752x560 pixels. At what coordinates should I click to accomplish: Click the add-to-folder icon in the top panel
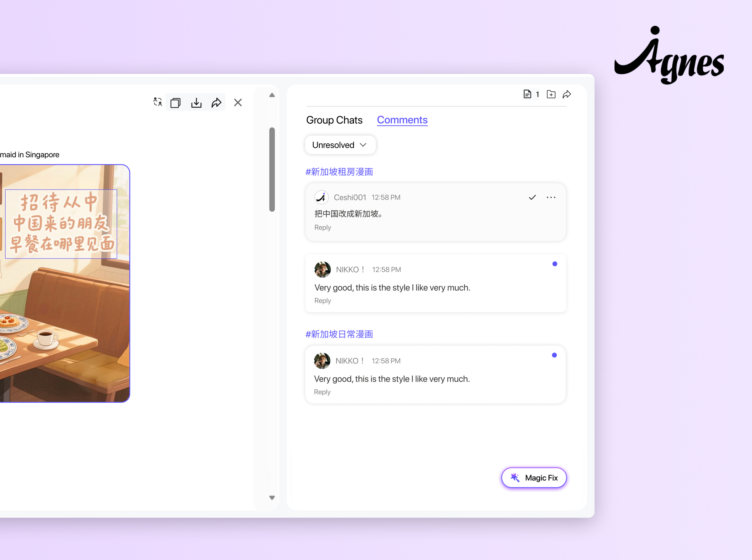pos(551,94)
